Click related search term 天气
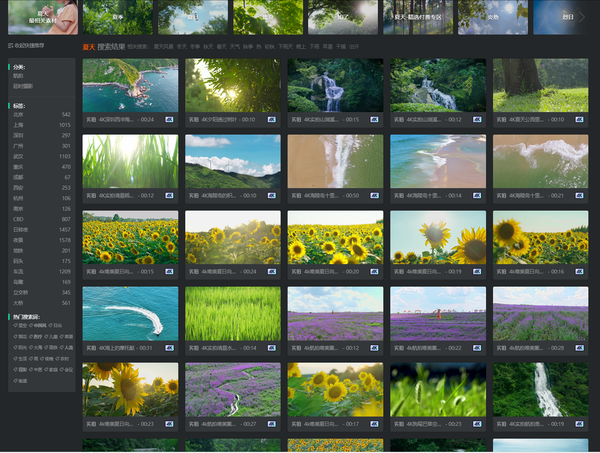The image size is (600, 453). click(x=235, y=47)
